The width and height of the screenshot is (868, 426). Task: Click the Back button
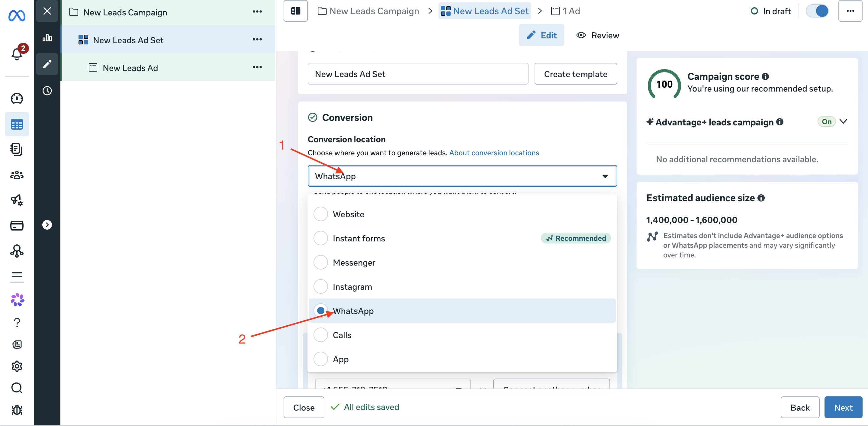click(x=800, y=407)
